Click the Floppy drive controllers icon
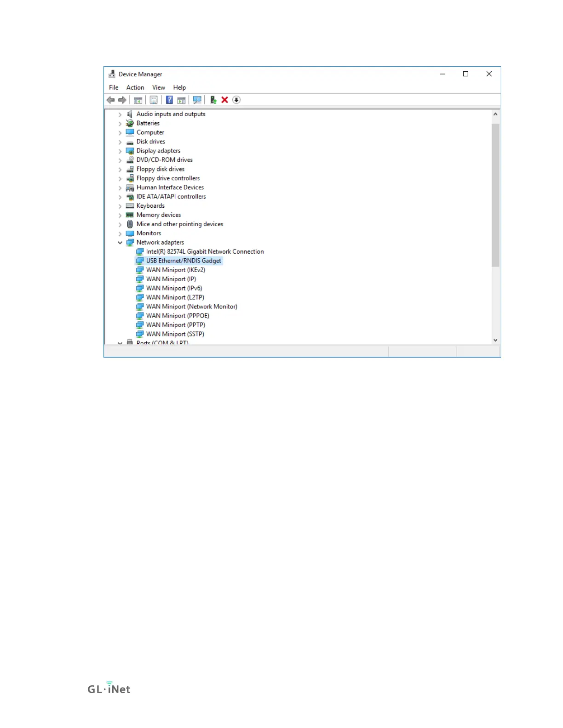 [x=130, y=178]
